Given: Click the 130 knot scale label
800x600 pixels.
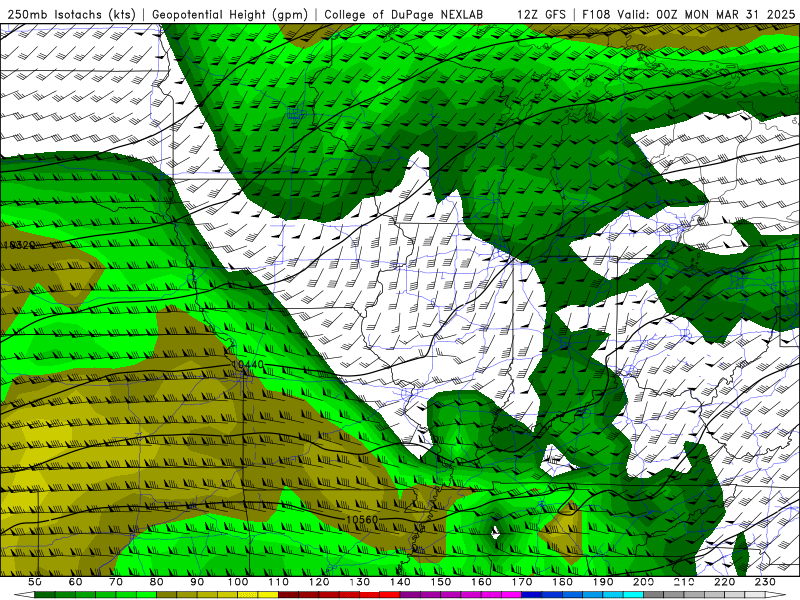Looking at the screenshot, I should (x=360, y=582).
